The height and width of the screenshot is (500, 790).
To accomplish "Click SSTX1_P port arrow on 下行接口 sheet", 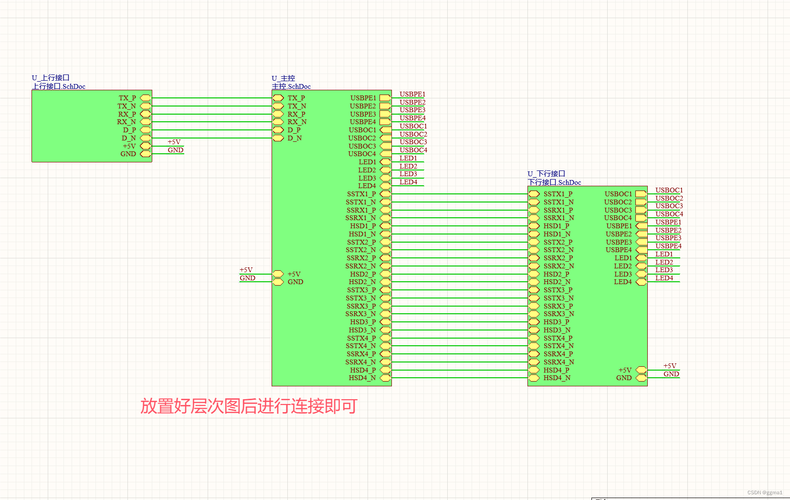I will [534, 194].
